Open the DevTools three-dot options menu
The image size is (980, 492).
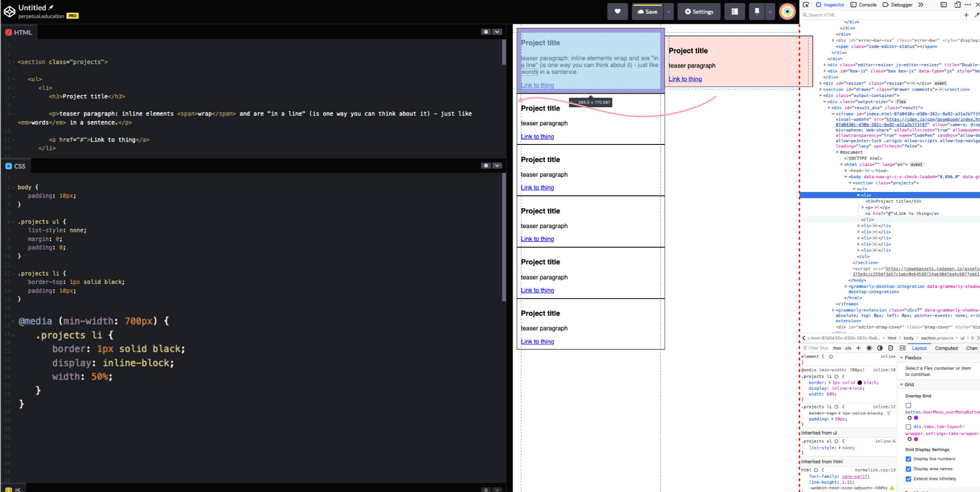tap(968, 5)
